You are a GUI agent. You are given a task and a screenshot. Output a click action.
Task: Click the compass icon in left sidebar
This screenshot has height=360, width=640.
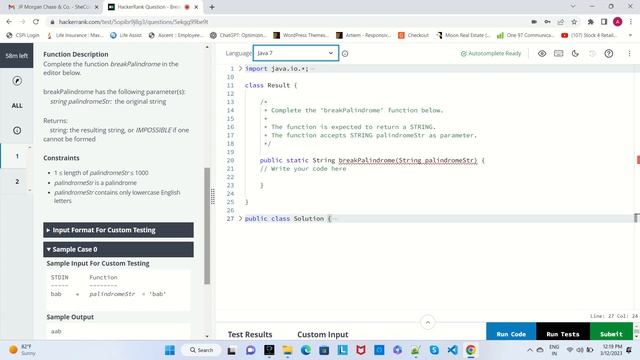click(17, 81)
